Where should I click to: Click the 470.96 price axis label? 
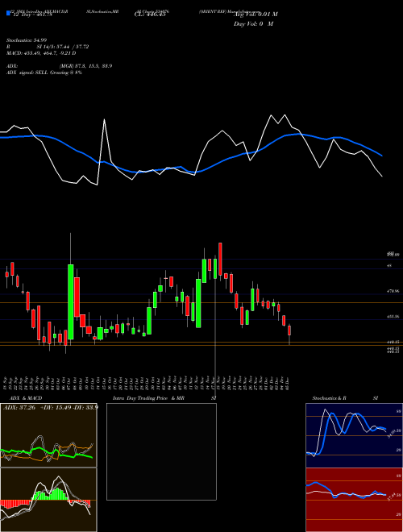point(394,291)
